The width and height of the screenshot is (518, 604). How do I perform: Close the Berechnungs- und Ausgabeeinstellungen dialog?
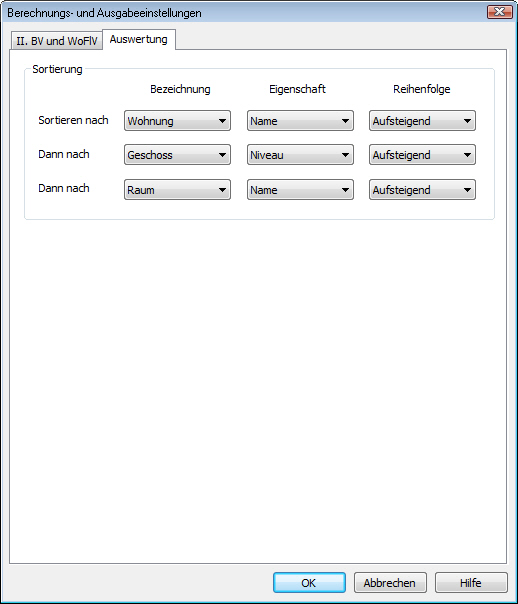click(x=500, y=12)
